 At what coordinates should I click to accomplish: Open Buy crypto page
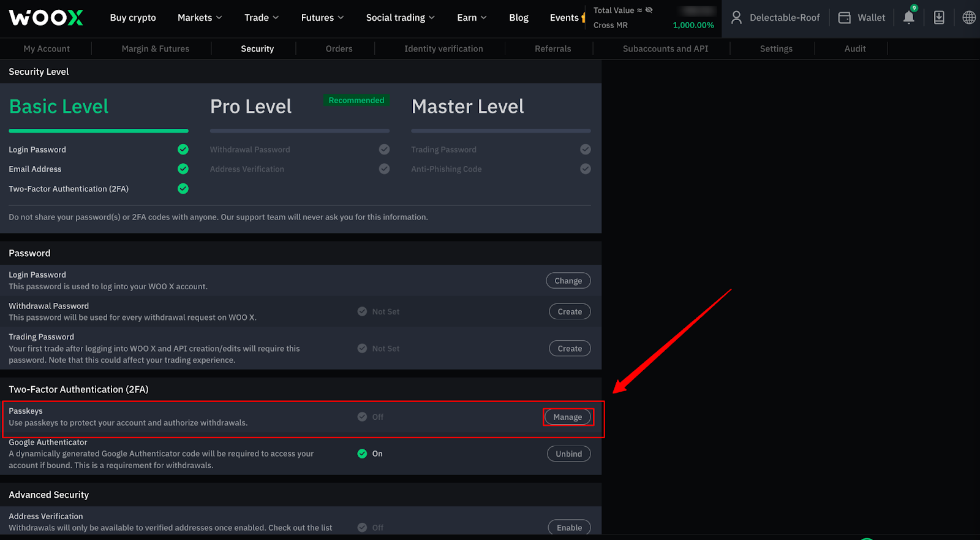(x=133, y=18)
